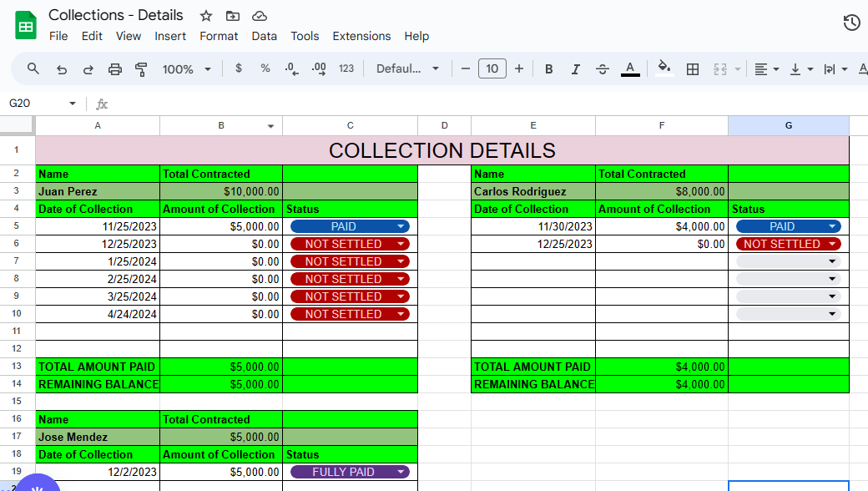
Task: Open column B header dropdown arrow
Action: 270,126
